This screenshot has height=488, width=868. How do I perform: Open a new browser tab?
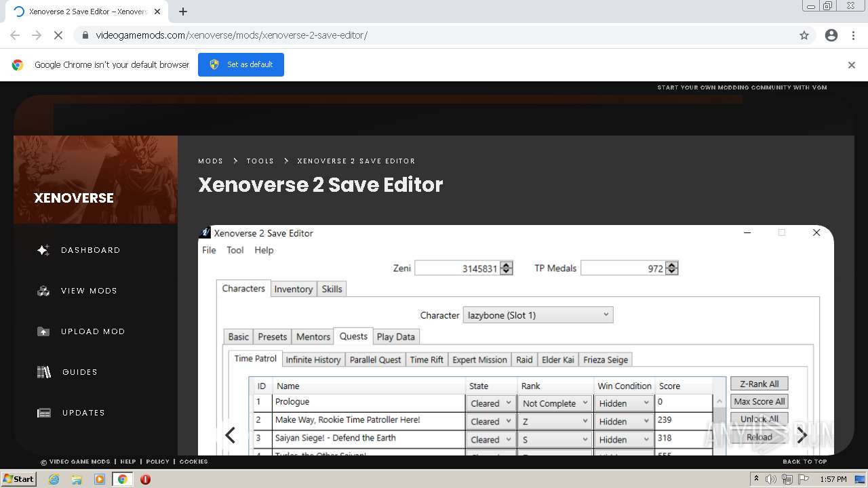(183, 12)
